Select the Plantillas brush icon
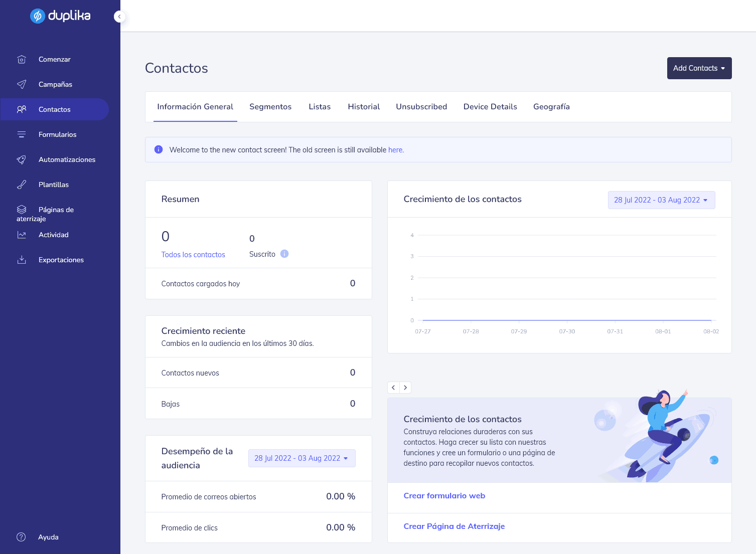 [x=22, y=184]
